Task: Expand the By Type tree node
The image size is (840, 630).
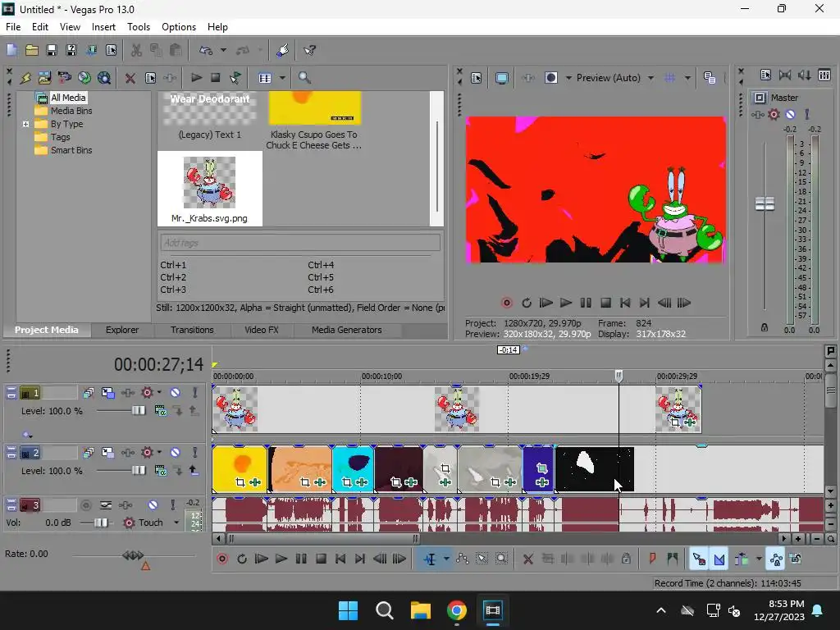Action: [25, 125]
